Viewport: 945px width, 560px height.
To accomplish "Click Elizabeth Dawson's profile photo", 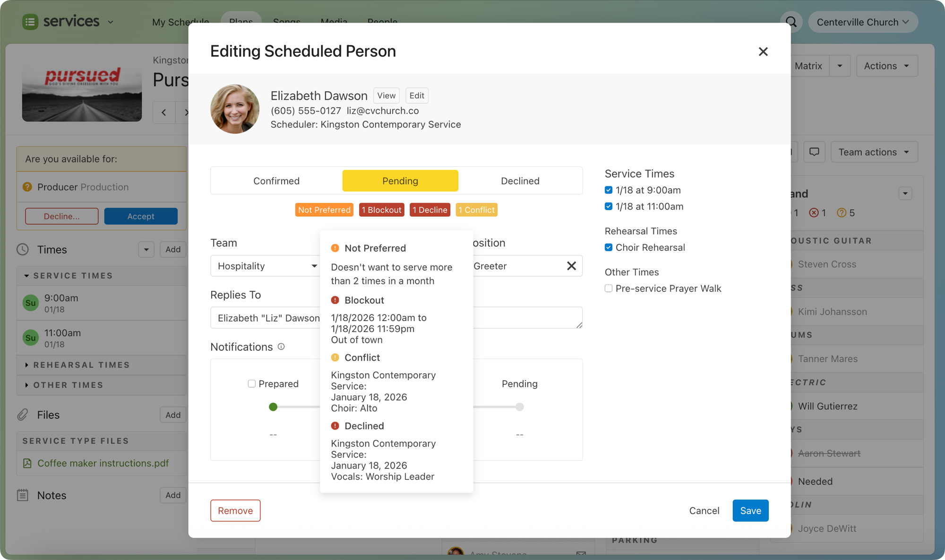I will 235,109.
